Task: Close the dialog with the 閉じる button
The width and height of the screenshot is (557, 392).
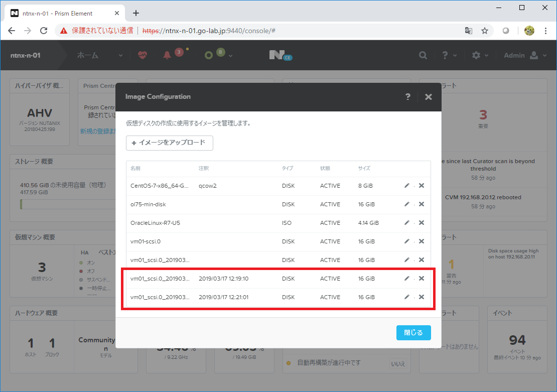Action: [413, 332]
